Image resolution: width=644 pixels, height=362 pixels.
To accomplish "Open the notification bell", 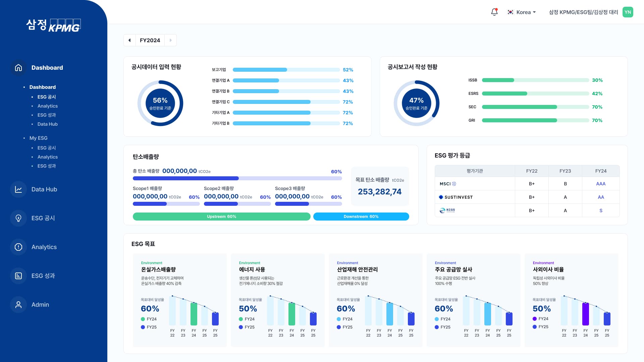I will [x=494, y=12].
